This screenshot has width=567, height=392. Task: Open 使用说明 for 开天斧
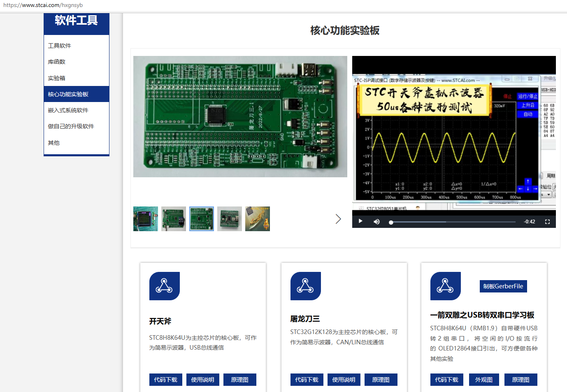203,380
